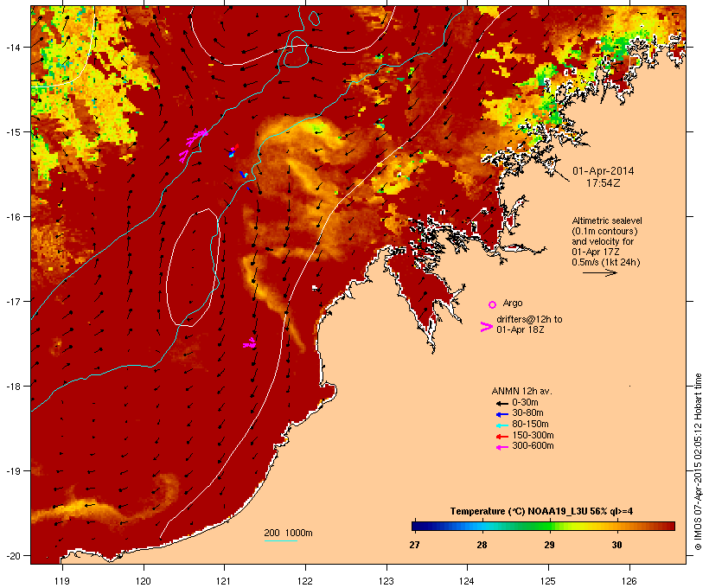Screen dimensions: 709x588
Task: Click the '0-30m' depth label
Action: pyautogui.click(x=525, y=403)
